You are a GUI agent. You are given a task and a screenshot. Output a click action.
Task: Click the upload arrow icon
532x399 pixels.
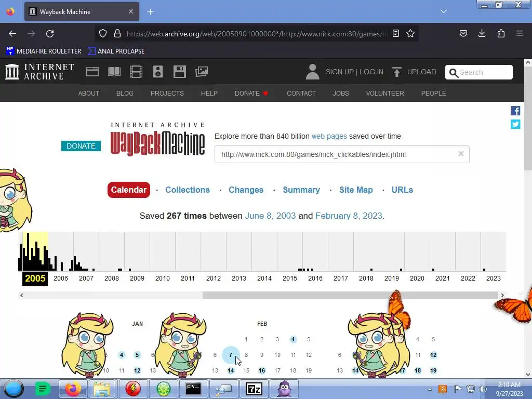click(396, 72)
